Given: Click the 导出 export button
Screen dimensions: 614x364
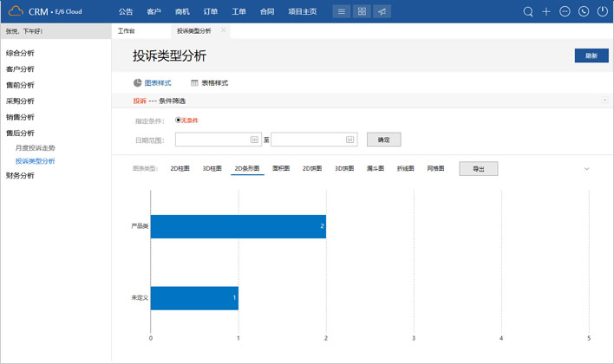Looking at the screenshot, I should pos(478,169).
